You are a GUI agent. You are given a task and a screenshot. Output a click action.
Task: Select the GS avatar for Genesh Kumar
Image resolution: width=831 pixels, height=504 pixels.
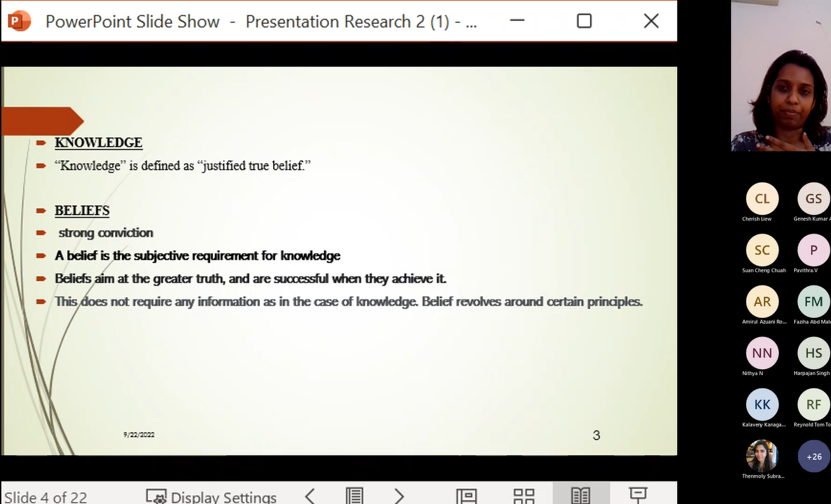814,199
